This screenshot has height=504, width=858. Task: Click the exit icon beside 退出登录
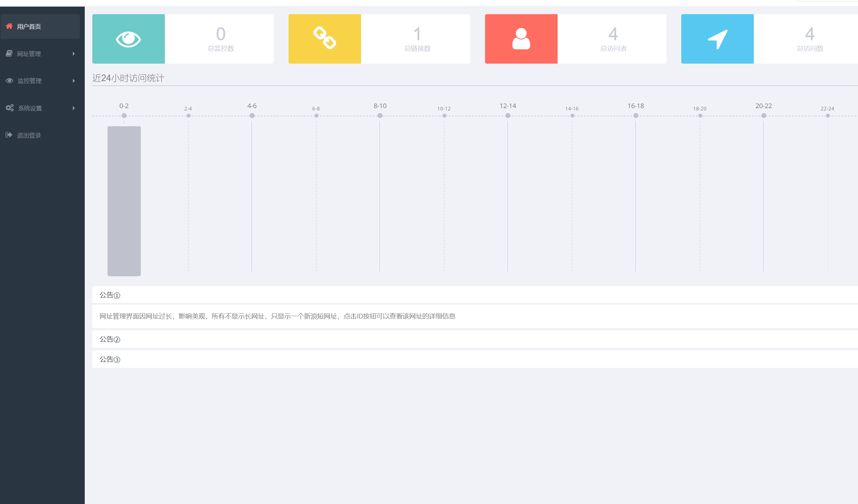pos(9,135)
